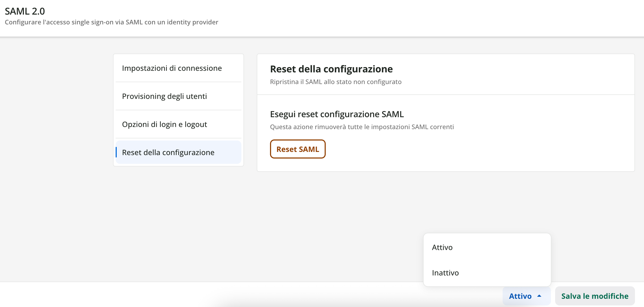Image resolution: width=644 pixels, height=307 pixels.
Task: Click the blue selected-item indicator bar
Action: tap(116, 152)
